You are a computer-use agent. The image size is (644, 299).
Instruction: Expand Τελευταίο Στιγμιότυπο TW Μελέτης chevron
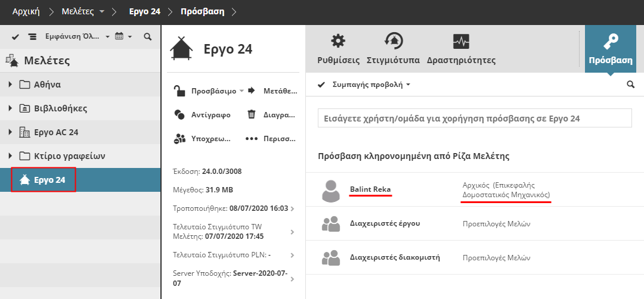292,232
